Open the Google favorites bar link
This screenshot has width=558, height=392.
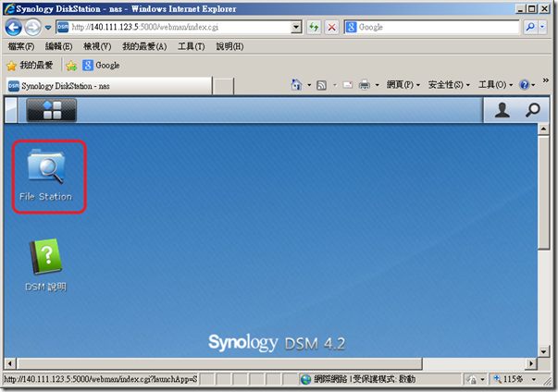click(101, 66)
